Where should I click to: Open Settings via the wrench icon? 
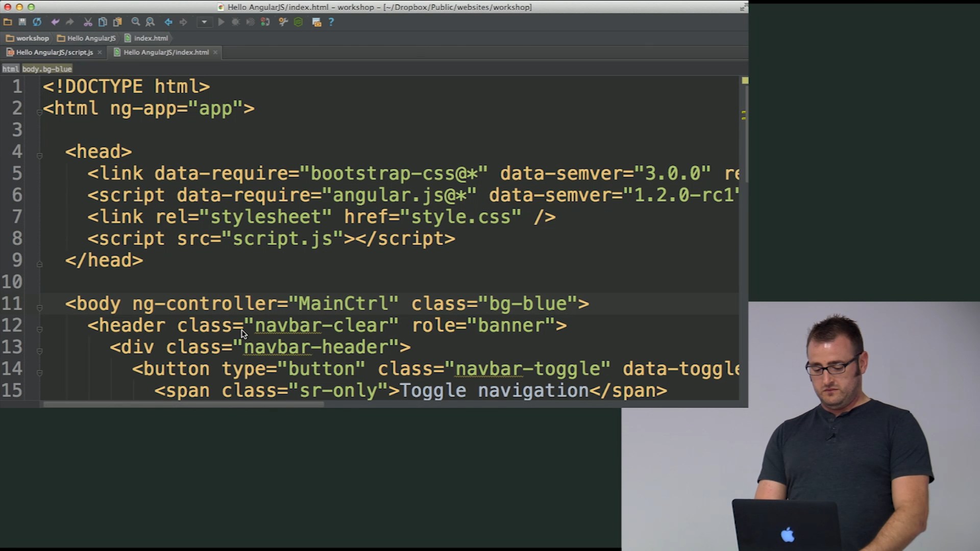(x=283, y=22)
